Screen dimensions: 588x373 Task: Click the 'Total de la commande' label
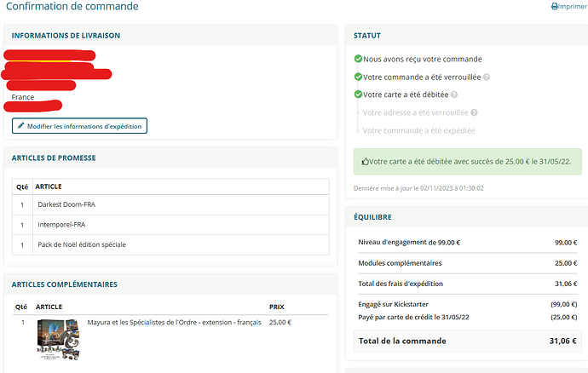402,341
